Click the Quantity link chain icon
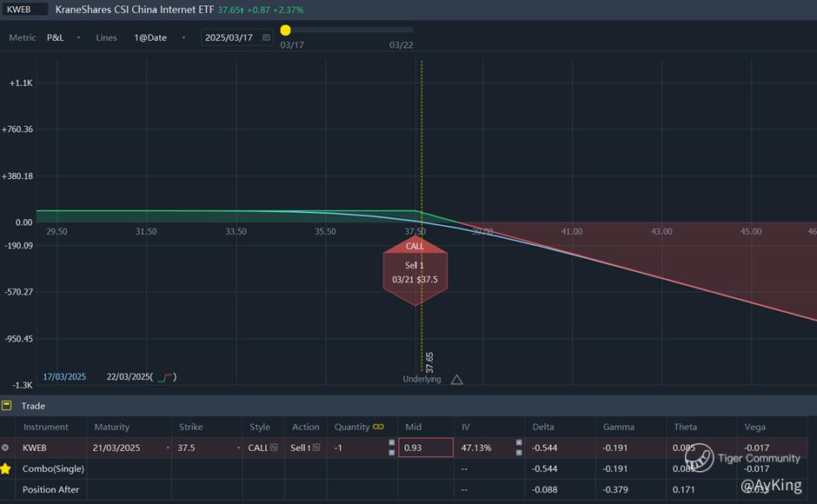The width and height of the screenshot is (817, 504). 378,427
